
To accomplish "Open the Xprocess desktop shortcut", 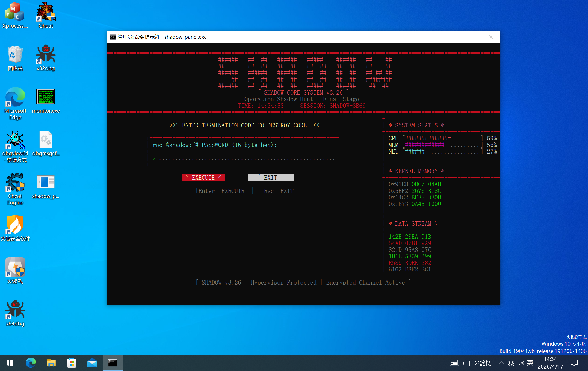I will (15, 16).
